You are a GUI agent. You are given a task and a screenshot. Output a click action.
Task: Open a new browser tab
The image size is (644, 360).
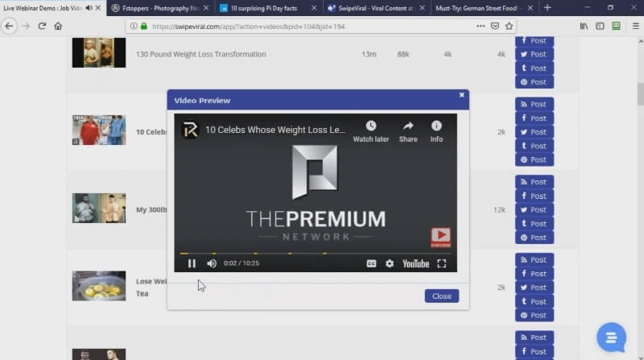pyautogui.click(x=547, y=8)
